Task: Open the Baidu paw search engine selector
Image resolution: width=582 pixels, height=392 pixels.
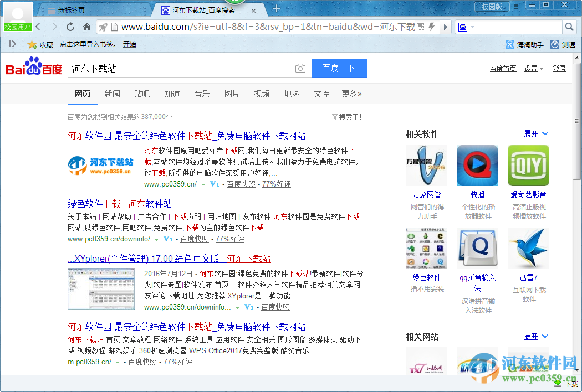Action: click(466, 27)
